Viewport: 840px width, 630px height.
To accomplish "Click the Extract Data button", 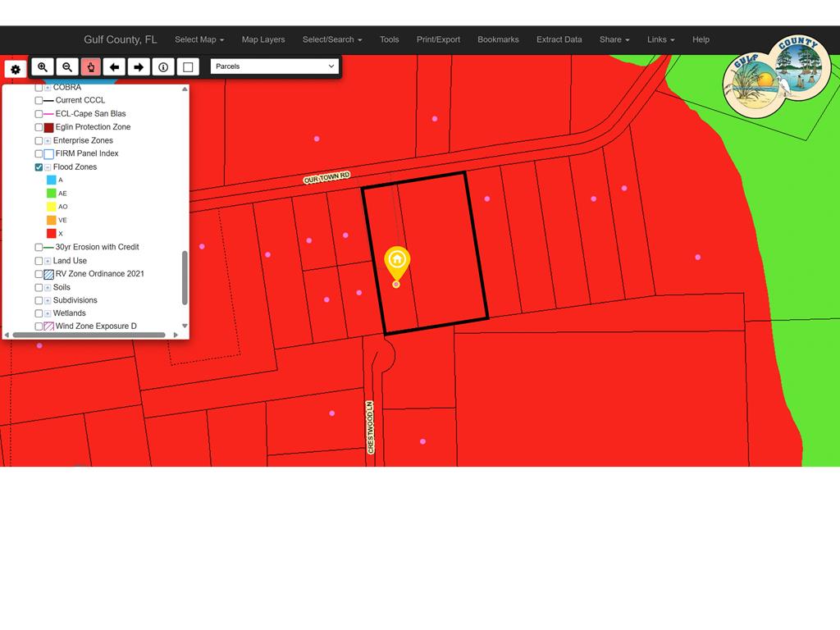I will click(x=559, y=39).
